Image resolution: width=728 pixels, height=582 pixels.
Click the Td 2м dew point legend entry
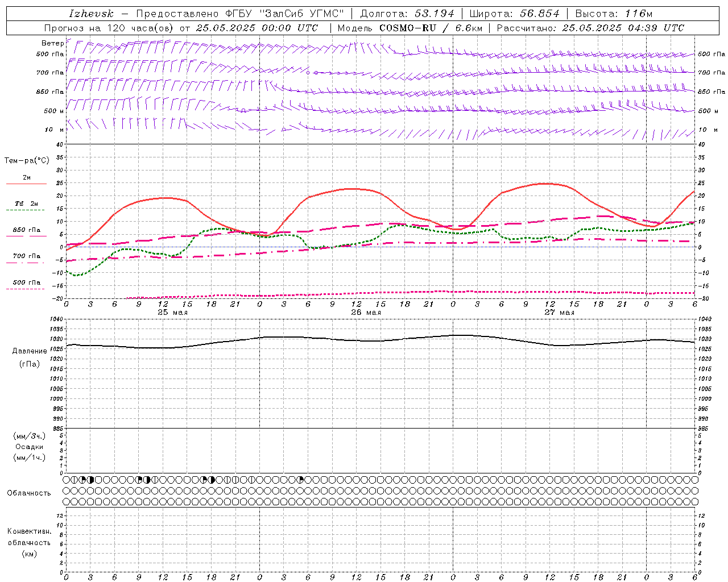[26, 203]
